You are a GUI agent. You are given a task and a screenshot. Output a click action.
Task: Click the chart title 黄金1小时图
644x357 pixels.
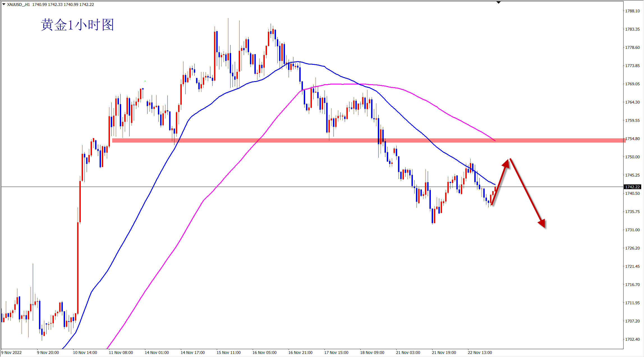pyautogui.click(x=77, y=25)
